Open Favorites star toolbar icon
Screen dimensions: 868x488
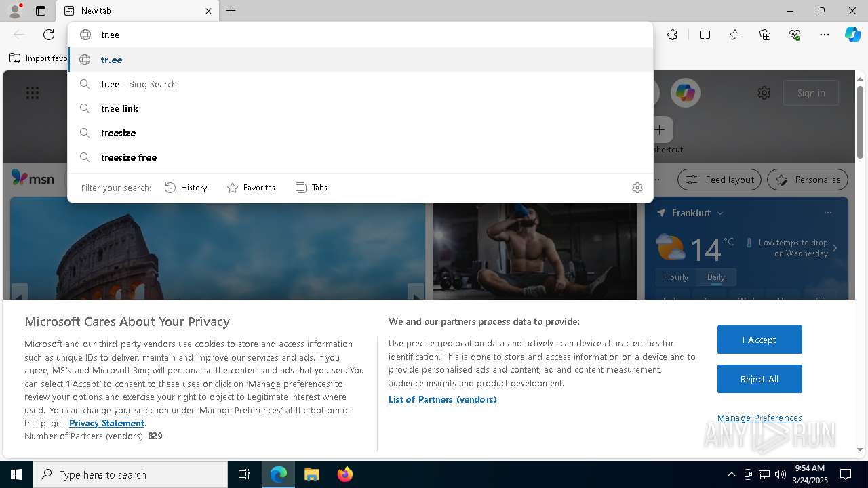(x=735, y=35)
